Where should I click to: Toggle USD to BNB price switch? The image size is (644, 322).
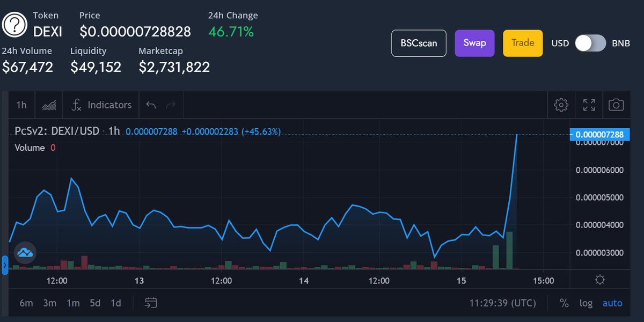(x=590, y=43)
